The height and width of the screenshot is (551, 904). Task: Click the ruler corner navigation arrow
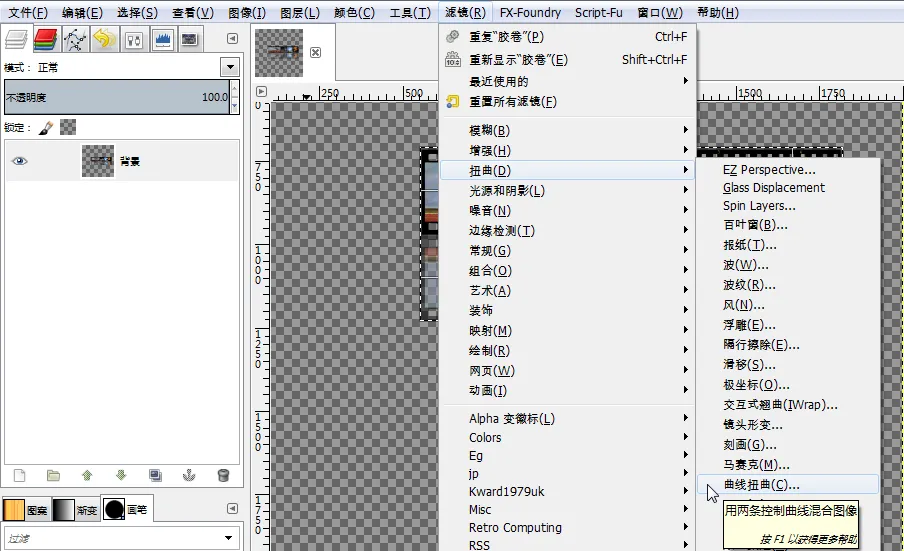pyautogui.click(x=261, y=91)
